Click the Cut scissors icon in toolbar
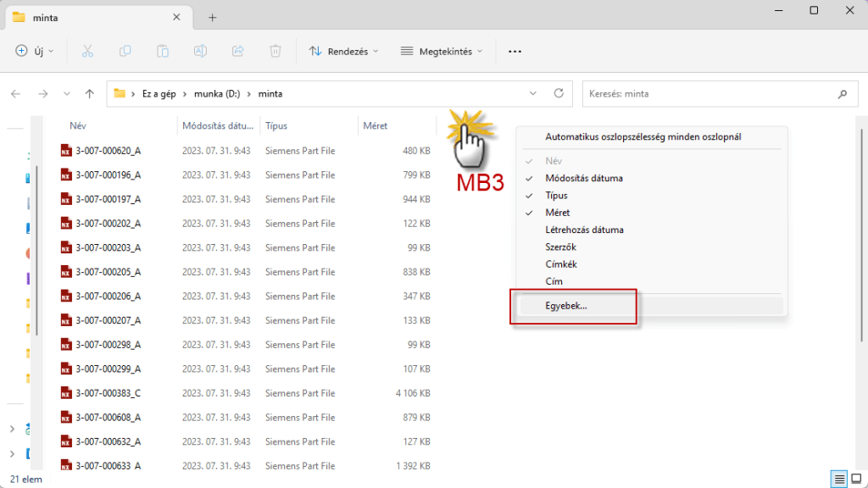This screenshot has width=868, height=488. click(x=87, y=51)
